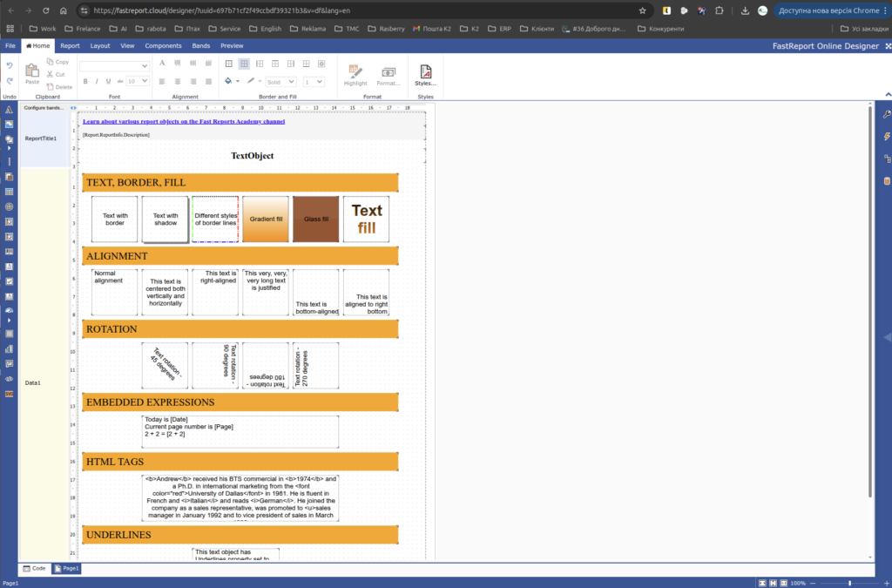This screenshot has width=892, height=588.
Task: Click the Undo arrow icon
Action: (x=10, y=66)
